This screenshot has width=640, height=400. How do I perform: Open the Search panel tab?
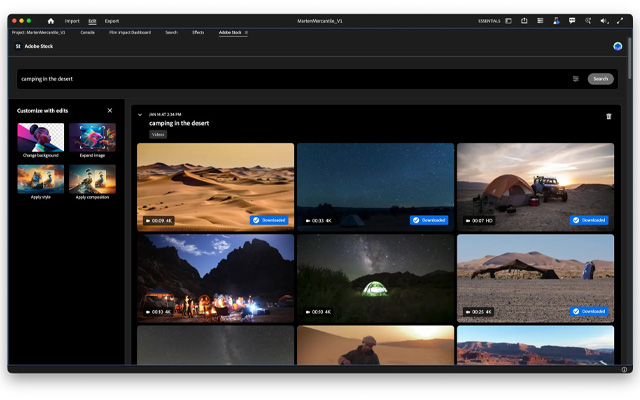tap(171, 32)
